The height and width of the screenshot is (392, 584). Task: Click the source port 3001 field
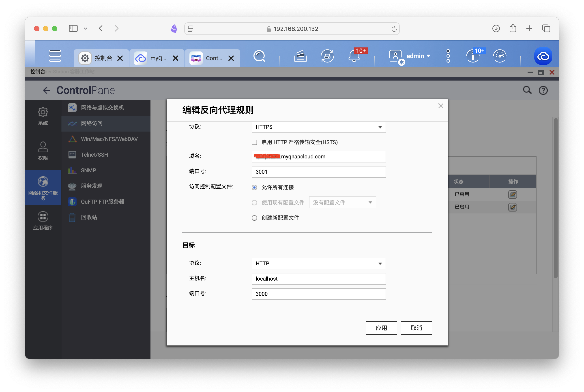318,172
